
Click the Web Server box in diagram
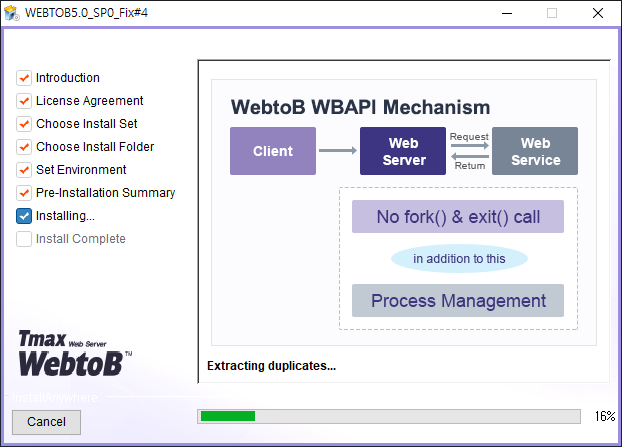403,151
